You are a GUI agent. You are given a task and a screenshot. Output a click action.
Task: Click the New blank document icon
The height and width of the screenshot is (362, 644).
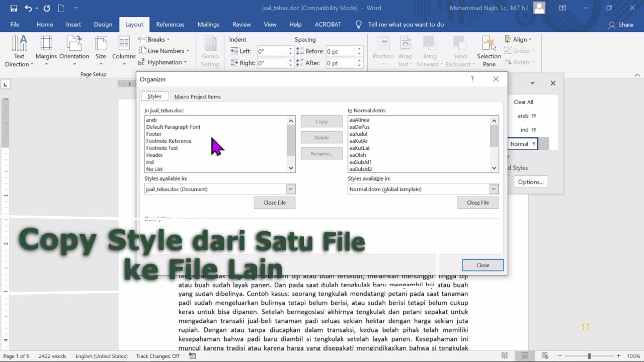pyautogui.click(x=61, y=8)
